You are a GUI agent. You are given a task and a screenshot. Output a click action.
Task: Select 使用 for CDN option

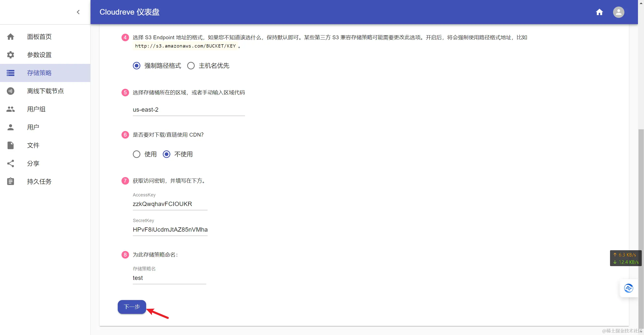tap(137, 154)
